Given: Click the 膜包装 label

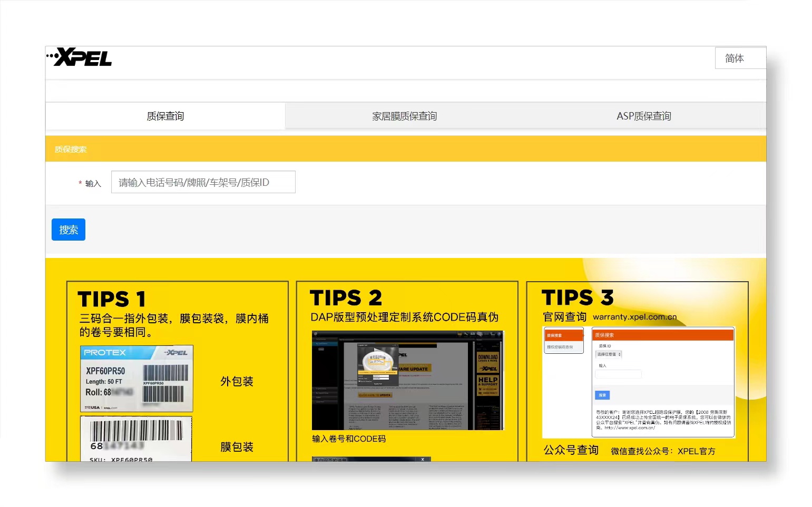Looking at the screenshot, I should point(237,446).
